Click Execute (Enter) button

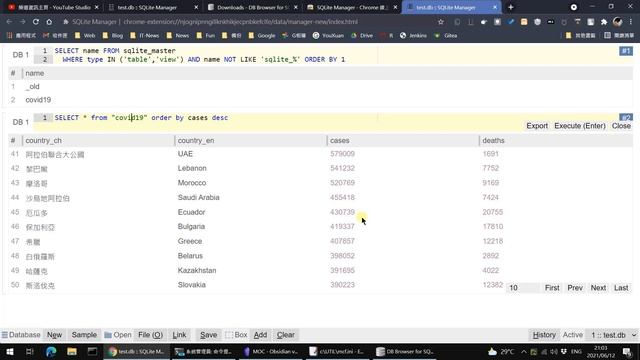(x=580, y=126)
